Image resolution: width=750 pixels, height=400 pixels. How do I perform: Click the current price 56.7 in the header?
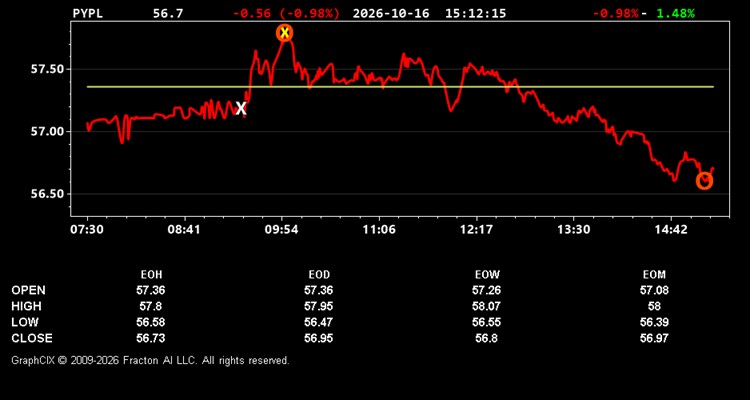(168, 13)
